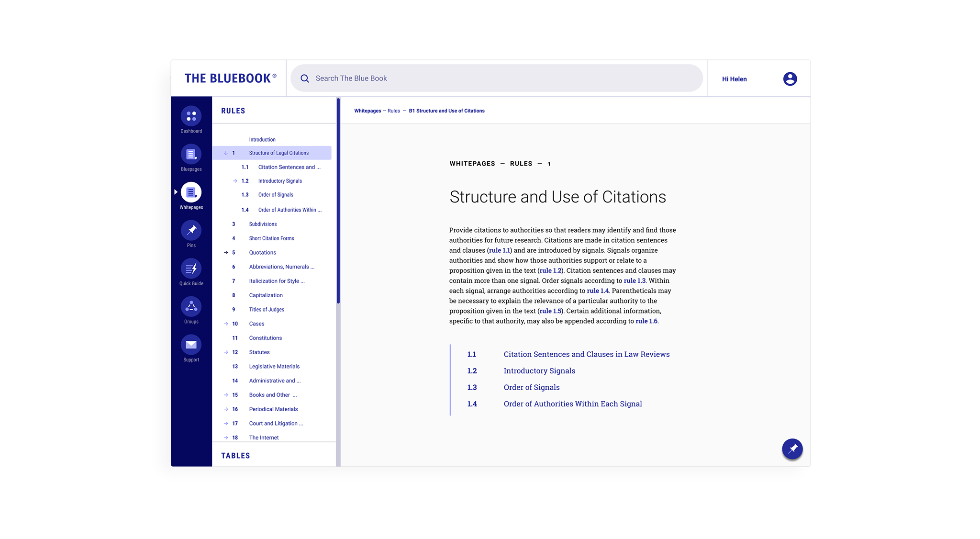The width and height of the screenshot is (980, 539).
Task: Open Order of Authorities Within Each Signal link
Action: (x=573, y=404)
